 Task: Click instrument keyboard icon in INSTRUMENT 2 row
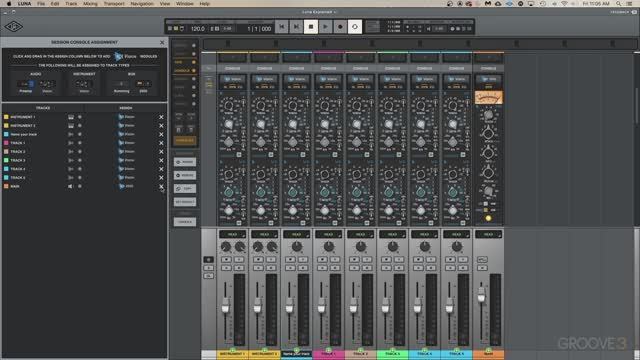tap(71, 126)
